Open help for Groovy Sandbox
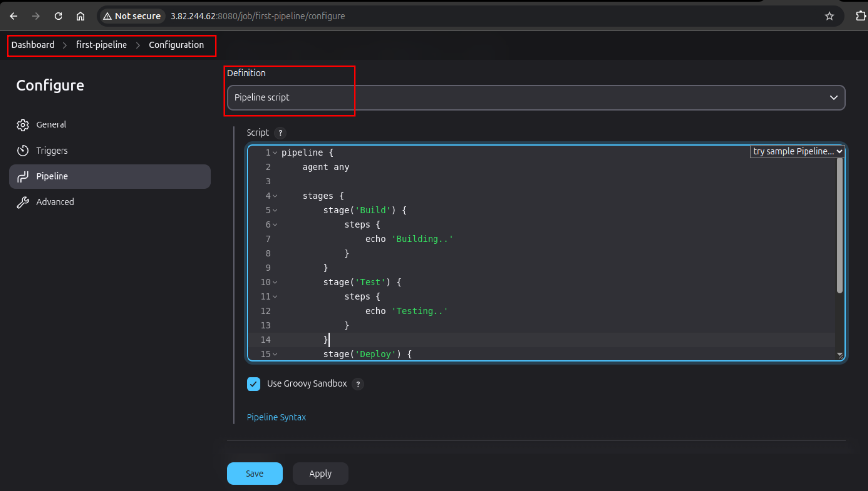This screenshot has width=868, height=491. coord(358,384)
